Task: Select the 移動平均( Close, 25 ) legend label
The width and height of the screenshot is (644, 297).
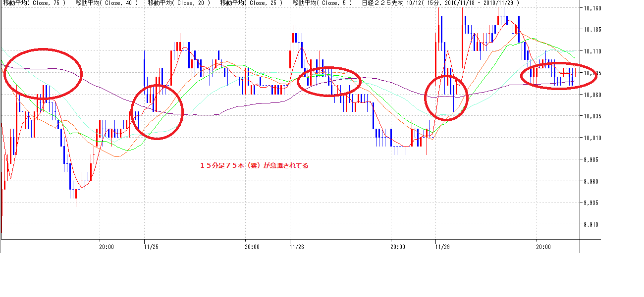Action: pyautogui.click(x=252, y=3)
